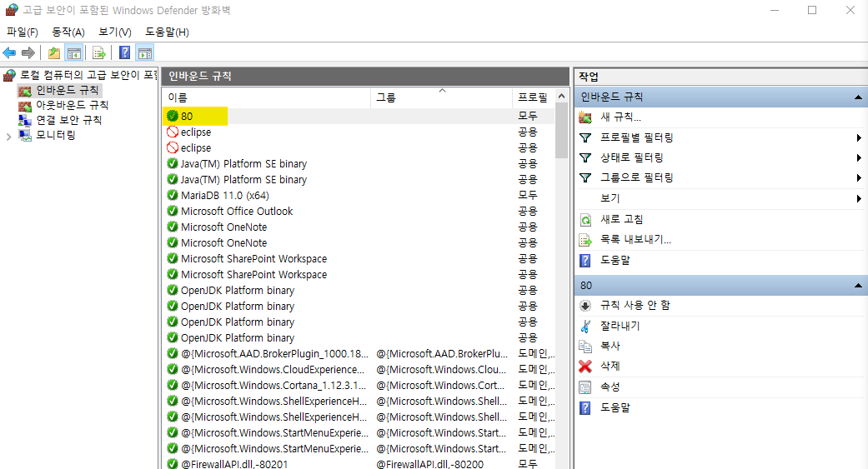
Task: Click the filter funnel icon beside 프로필별 필터링
Action: [585, 137]
